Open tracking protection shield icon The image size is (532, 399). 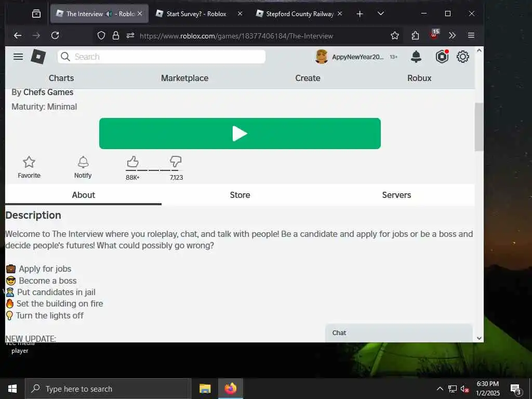[101, 36]
